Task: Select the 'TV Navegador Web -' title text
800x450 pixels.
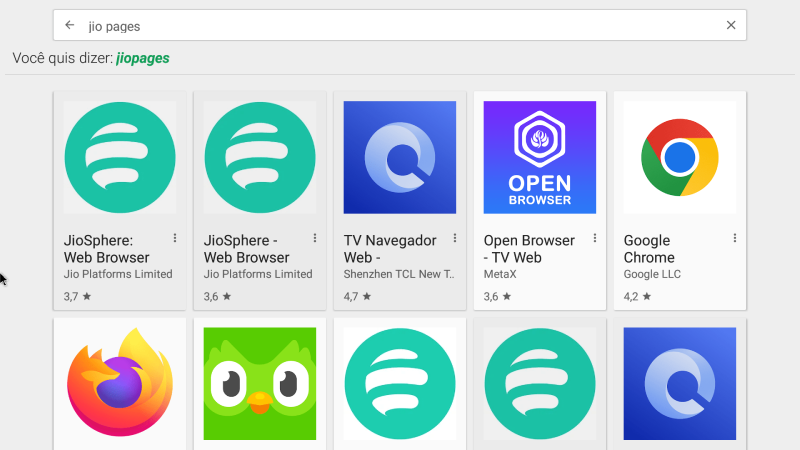Action: click(390, 249)
